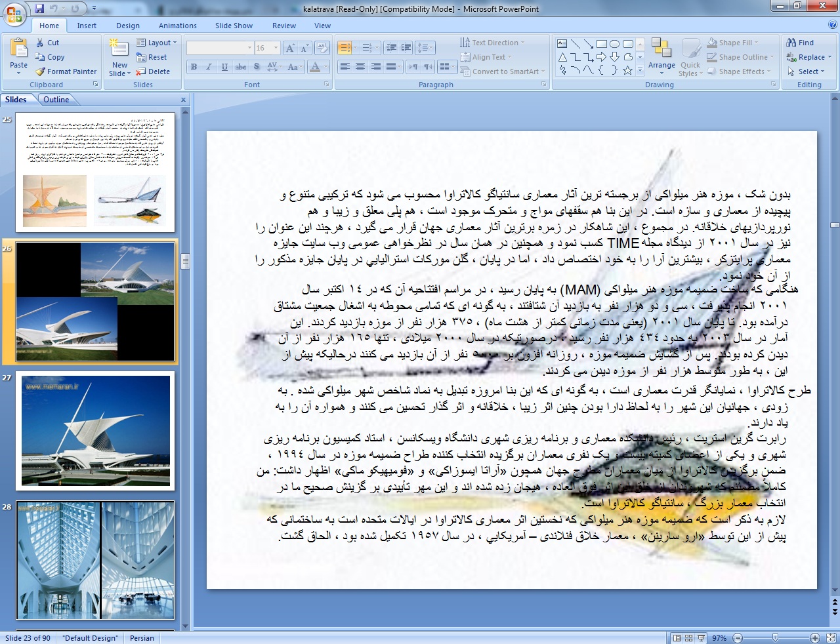Toggle Bold formatting

(194, 67)
